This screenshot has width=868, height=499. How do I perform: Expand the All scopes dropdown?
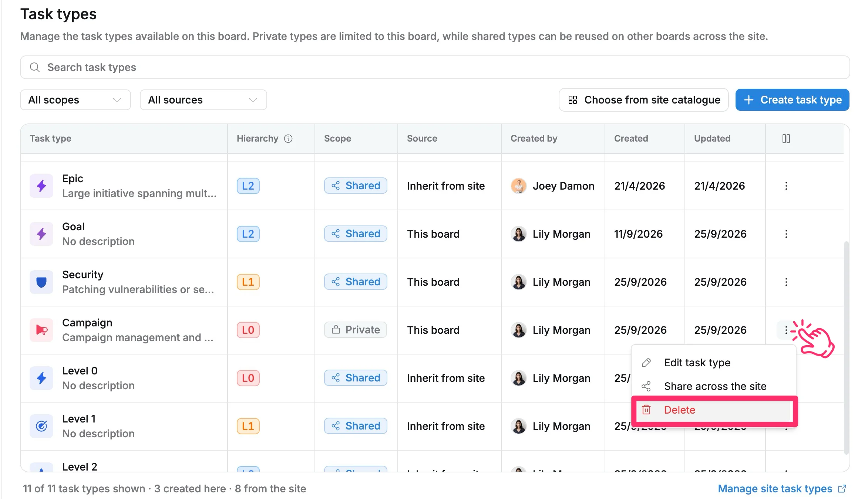coord(75,100)
